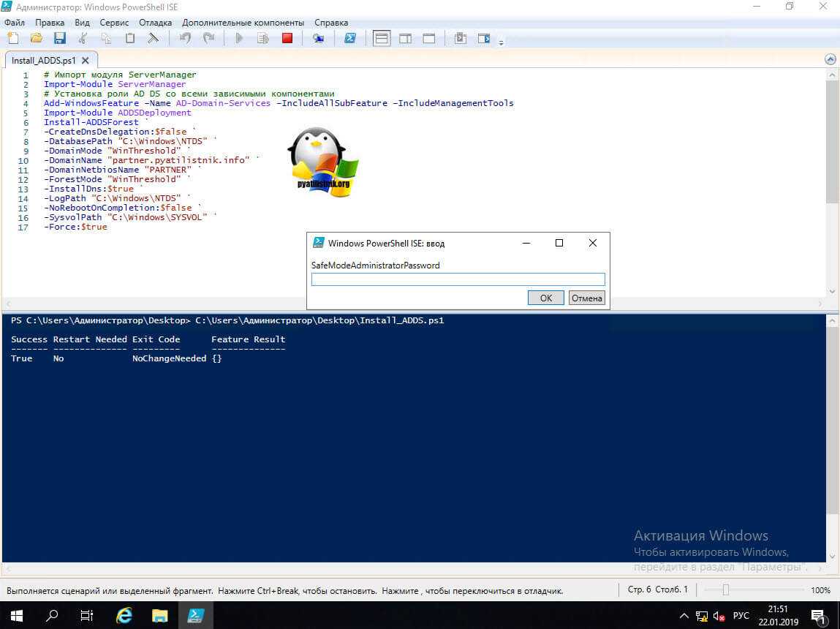
Task: Show script pane on the right layout
Action: [x=405, y=39]
